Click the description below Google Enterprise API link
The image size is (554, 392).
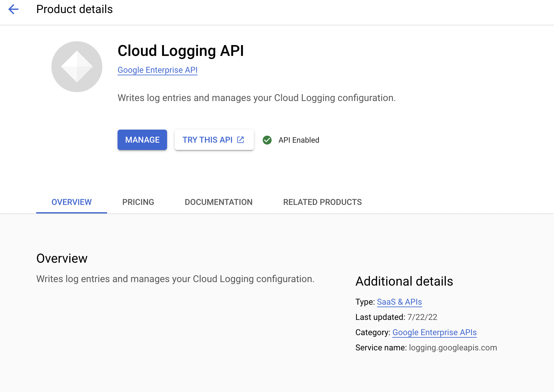coord(257,98)
